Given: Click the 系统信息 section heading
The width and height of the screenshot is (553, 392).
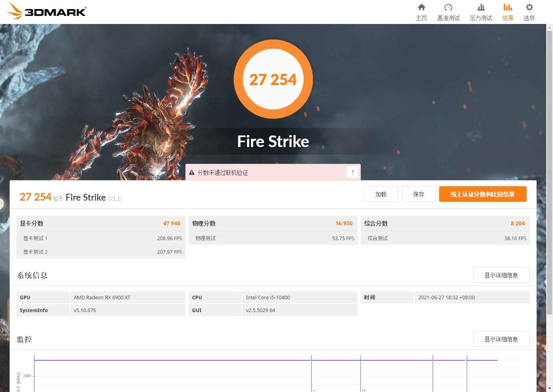Looking at the screenshot, I should [32, 275].
